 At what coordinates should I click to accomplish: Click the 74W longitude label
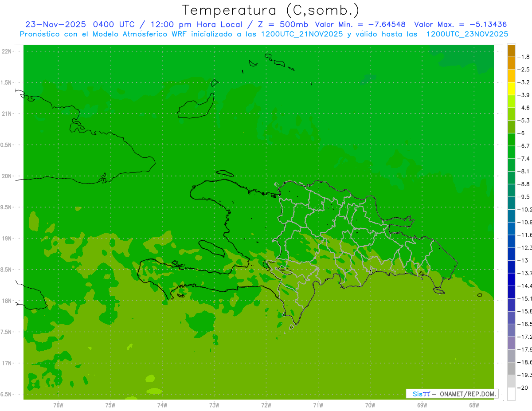162,405
